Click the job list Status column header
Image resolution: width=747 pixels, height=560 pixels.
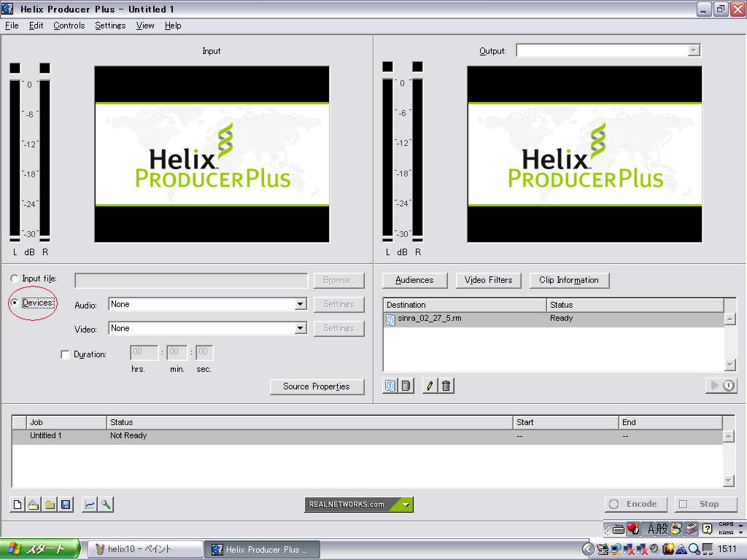click(x=309, y=422)
